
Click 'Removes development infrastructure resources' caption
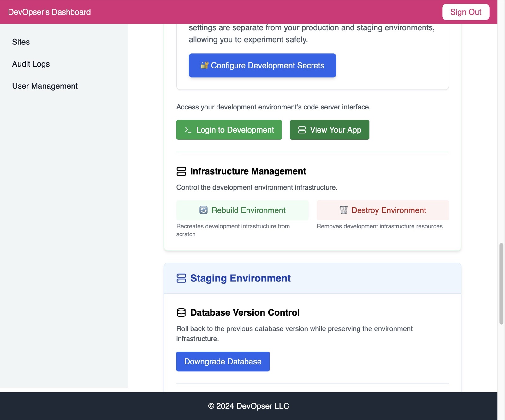pos(379,226)
